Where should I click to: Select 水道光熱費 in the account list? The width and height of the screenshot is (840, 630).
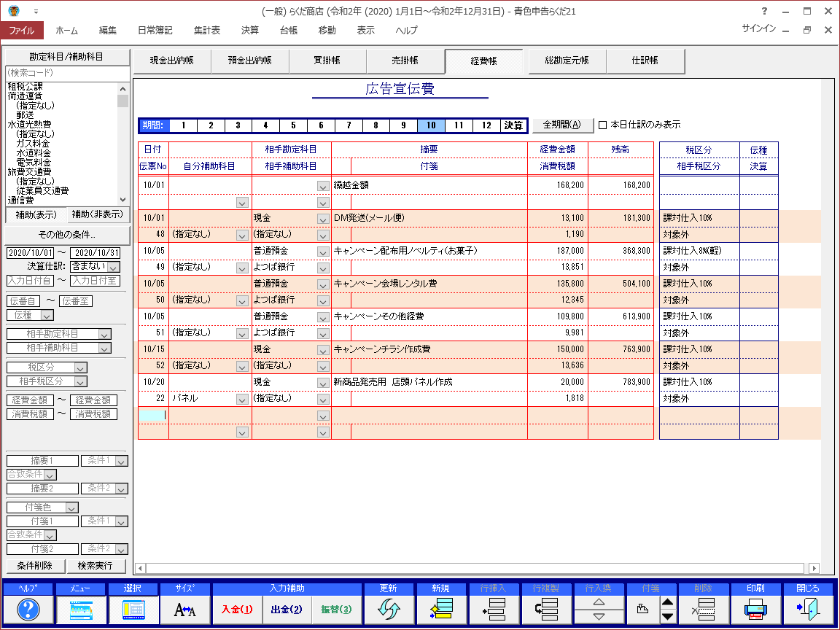point(29,124)
